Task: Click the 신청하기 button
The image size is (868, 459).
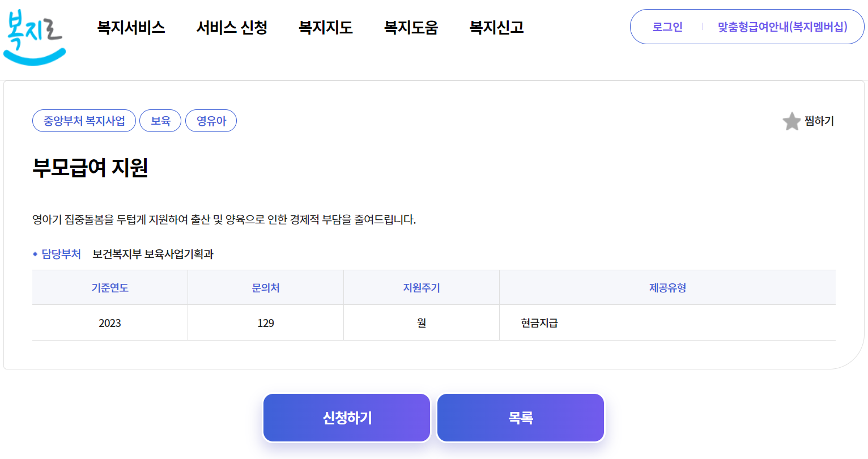Action: click(346, 417)
